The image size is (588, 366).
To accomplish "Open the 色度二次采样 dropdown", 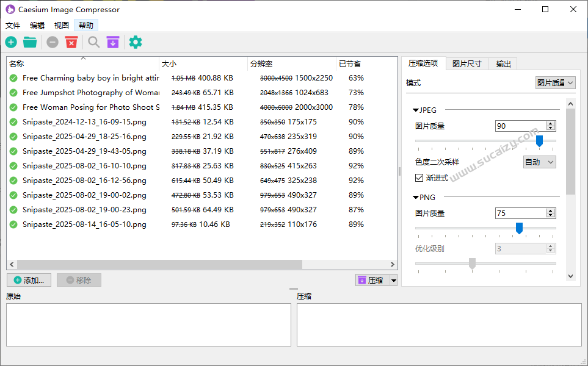I will click(539, 162).
